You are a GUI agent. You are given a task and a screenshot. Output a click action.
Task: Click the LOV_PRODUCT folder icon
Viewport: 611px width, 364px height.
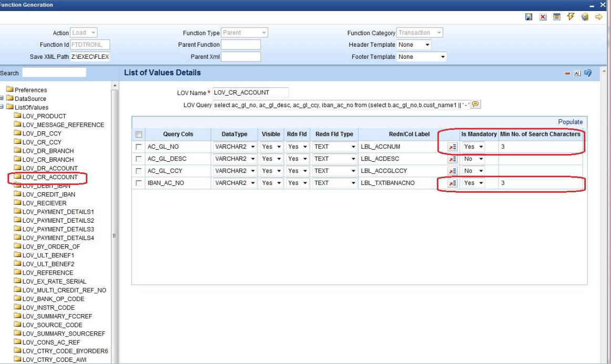click(x=17, y=116)
